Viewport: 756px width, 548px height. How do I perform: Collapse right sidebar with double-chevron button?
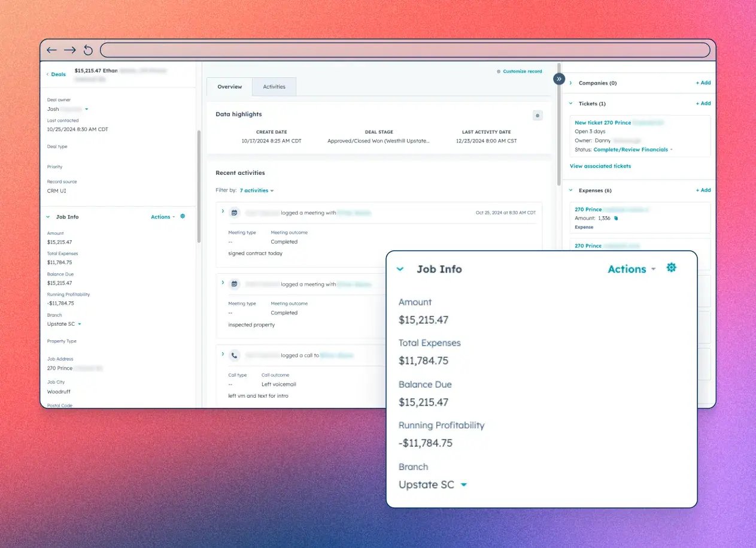[x=559, y=78]
